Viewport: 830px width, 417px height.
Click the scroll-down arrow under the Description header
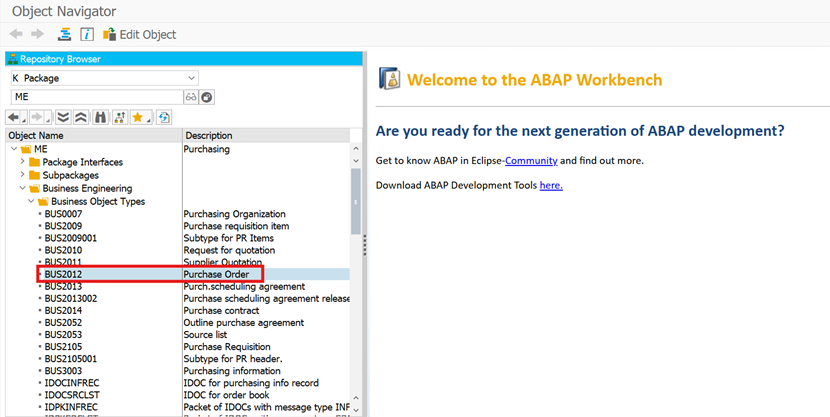(x=356, y=160)
